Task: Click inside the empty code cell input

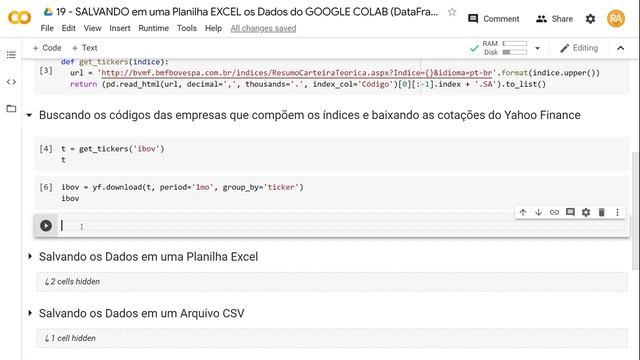Action: click(x=343, y=226)
